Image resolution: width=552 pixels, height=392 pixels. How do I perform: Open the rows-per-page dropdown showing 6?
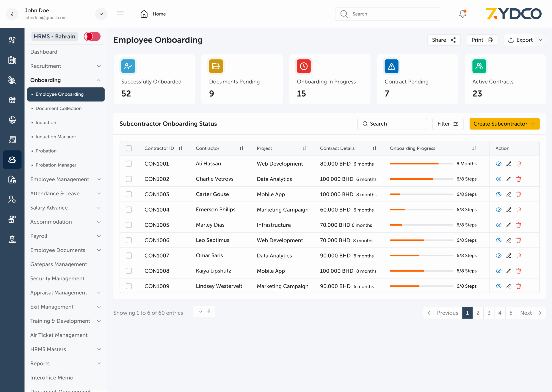pos(204,312)
